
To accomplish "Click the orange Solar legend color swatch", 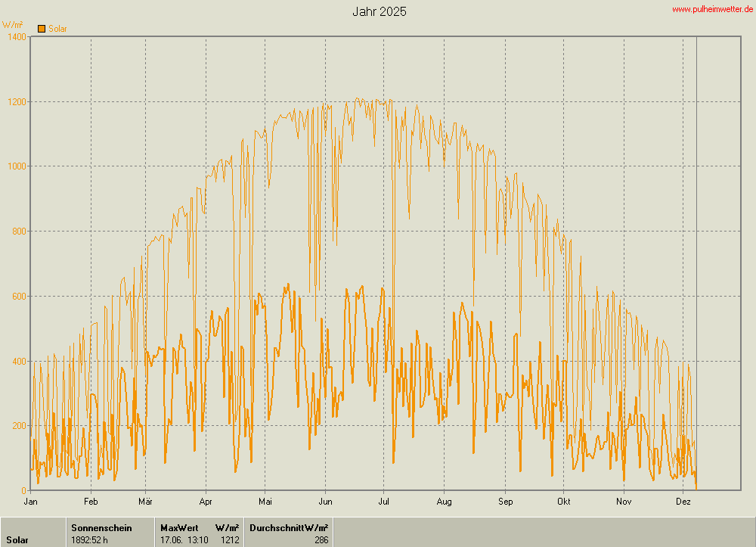I will [x=42, y=29].
